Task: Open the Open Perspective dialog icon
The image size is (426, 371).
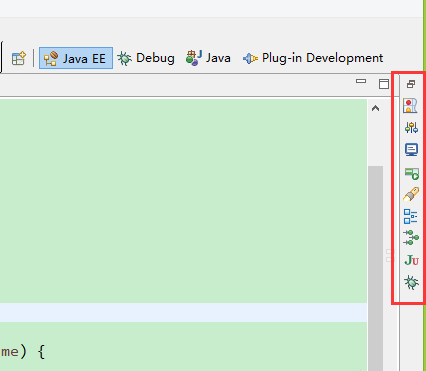Action: point(19,58)
